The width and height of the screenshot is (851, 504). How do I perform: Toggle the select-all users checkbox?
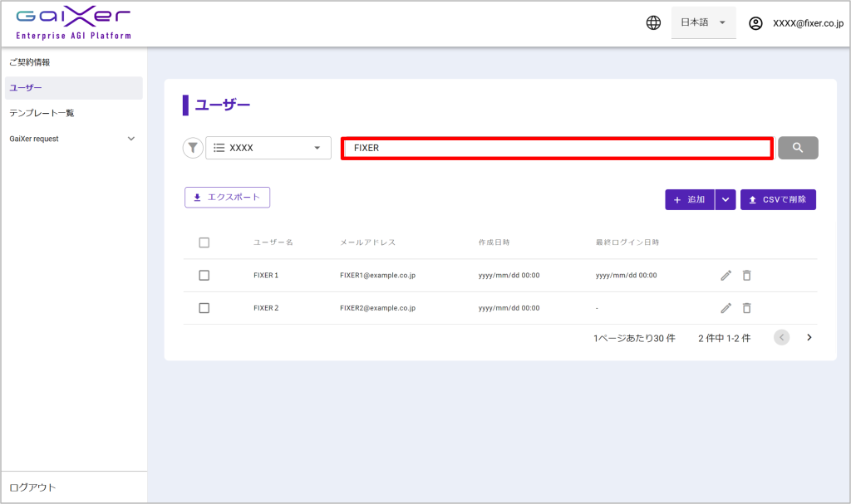[204, 242]
